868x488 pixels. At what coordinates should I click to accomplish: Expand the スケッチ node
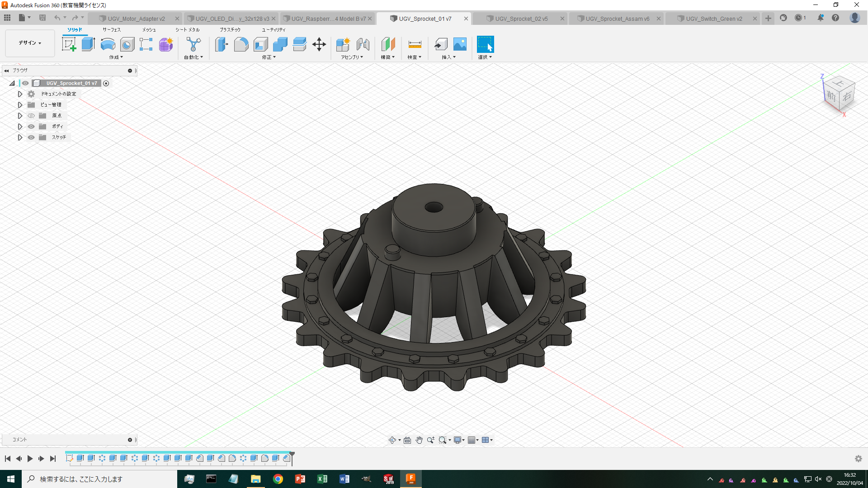(20, 137)
